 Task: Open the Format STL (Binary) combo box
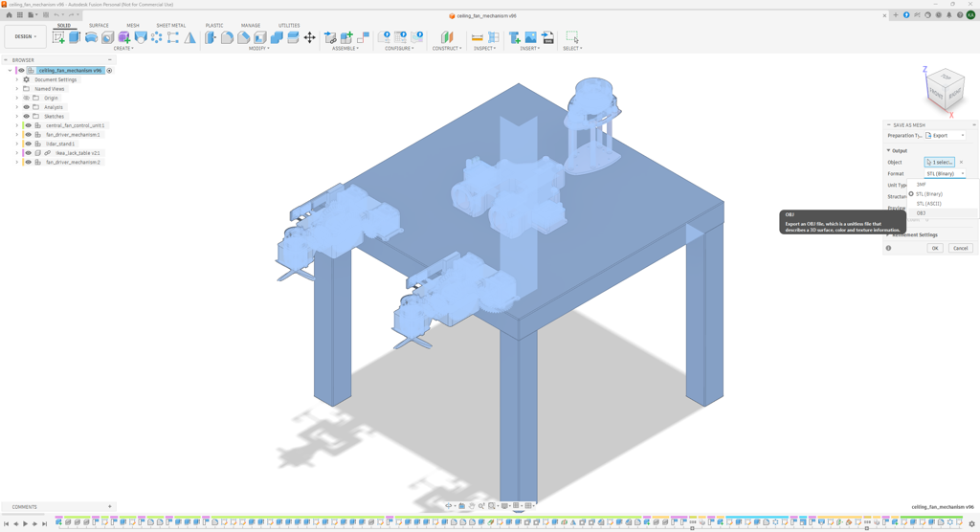tap(945, 174)
